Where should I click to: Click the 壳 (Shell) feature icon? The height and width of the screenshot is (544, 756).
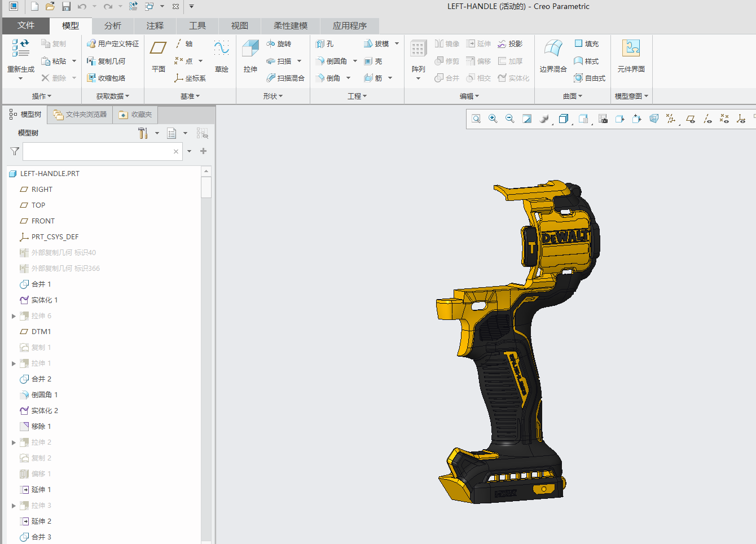tap(370, 60)
